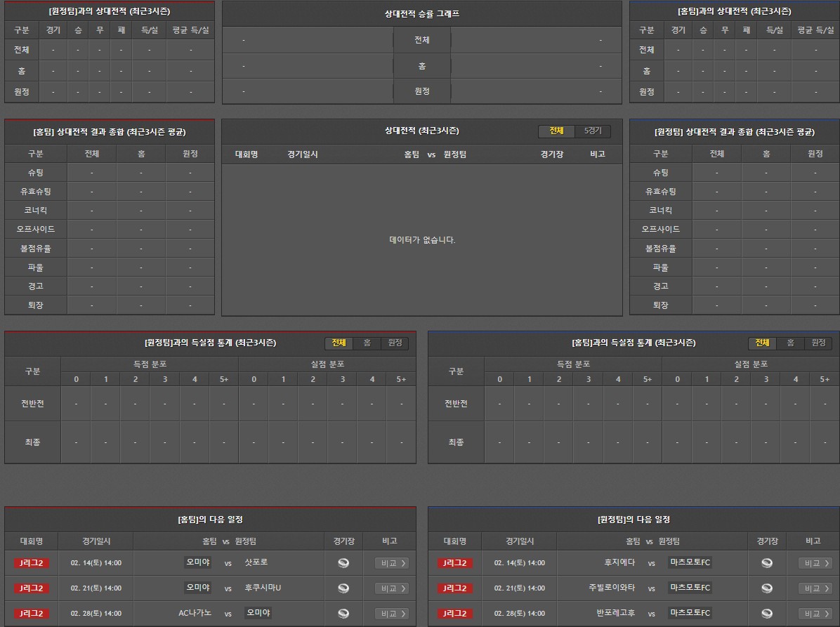Open 비교 for 주빌로이와타 vs 마츠모토FC match
840x627 pixels.
pyautogui.click(x=815, y=588)
